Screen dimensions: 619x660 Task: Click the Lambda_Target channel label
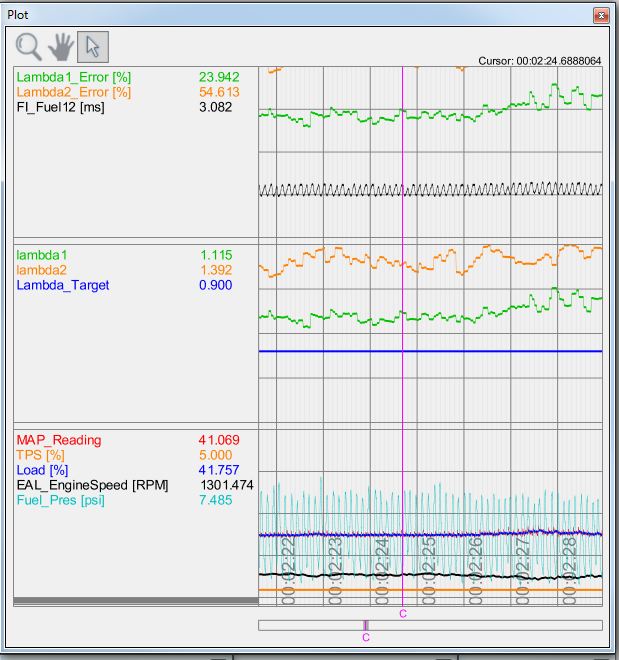tap(63, 286)
